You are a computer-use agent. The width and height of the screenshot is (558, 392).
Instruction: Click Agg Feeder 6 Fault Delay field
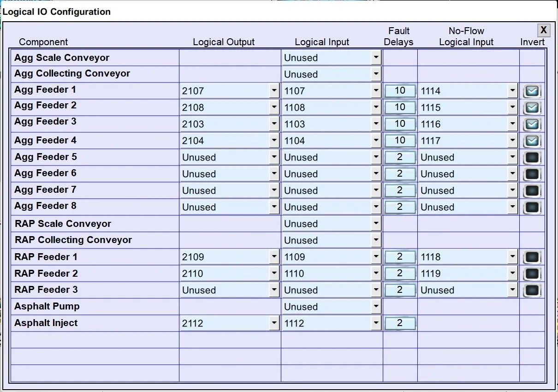pos(400,174)
